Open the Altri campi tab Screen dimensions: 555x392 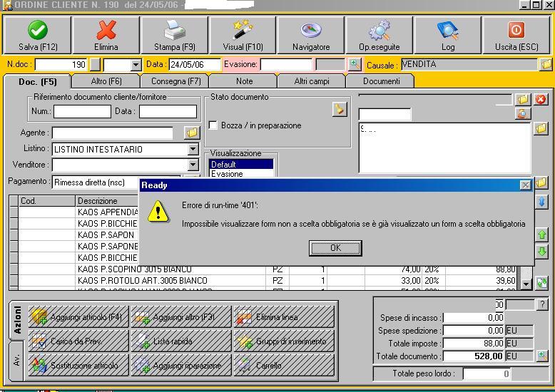pyautogui.click(x=312, y=81)
